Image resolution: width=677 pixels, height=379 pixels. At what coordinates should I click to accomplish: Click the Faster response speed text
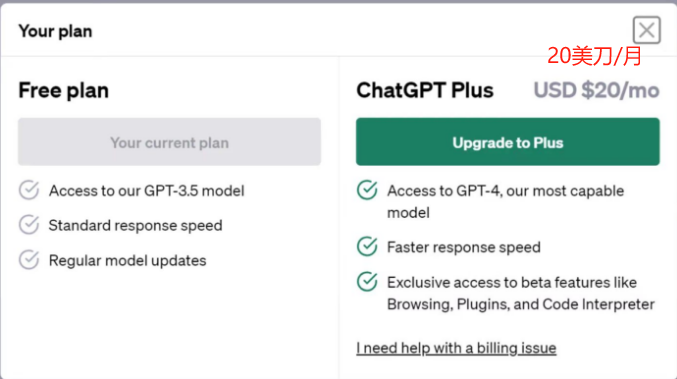(464, 247)
